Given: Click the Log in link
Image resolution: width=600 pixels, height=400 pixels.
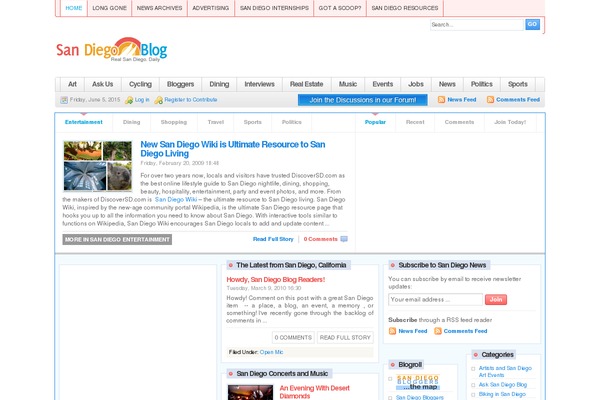Looking at the screenshot, I should [x=142, y=100].
